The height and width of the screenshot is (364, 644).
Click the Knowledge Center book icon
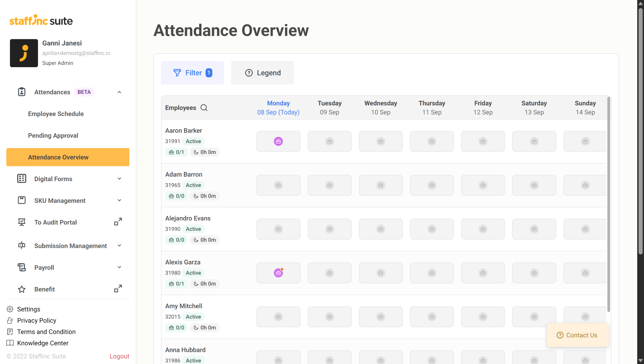(x=10, y=343)
